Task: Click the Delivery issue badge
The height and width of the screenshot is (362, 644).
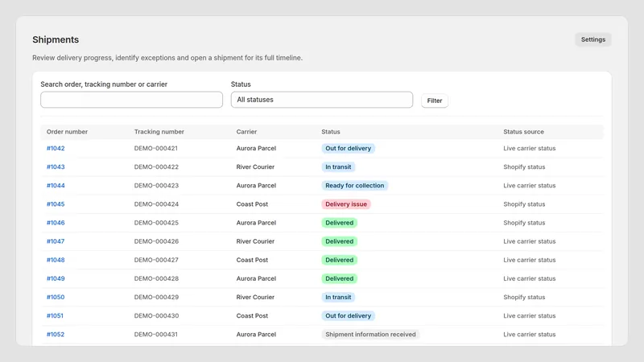Action: (x=346, y=204)
